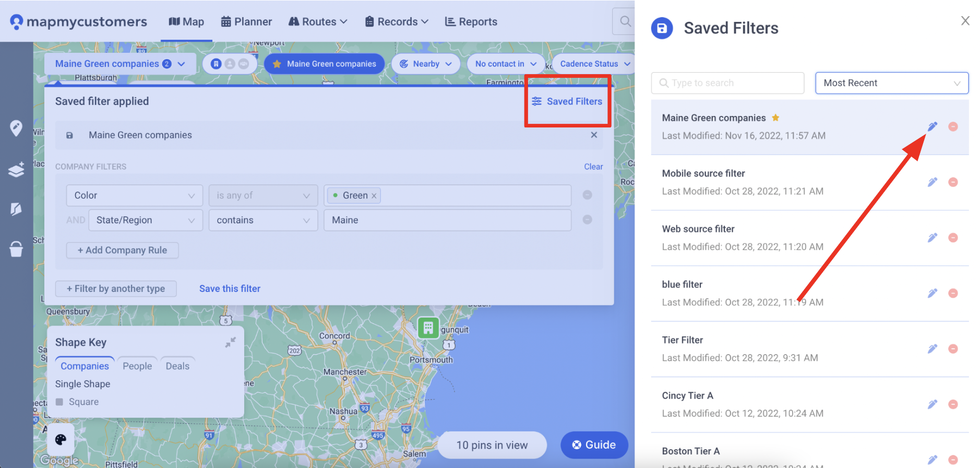Open the Nearby filter dropdown
Viewport: 980px width, 468px height.
pyautogui.click(x=426, y=64)
